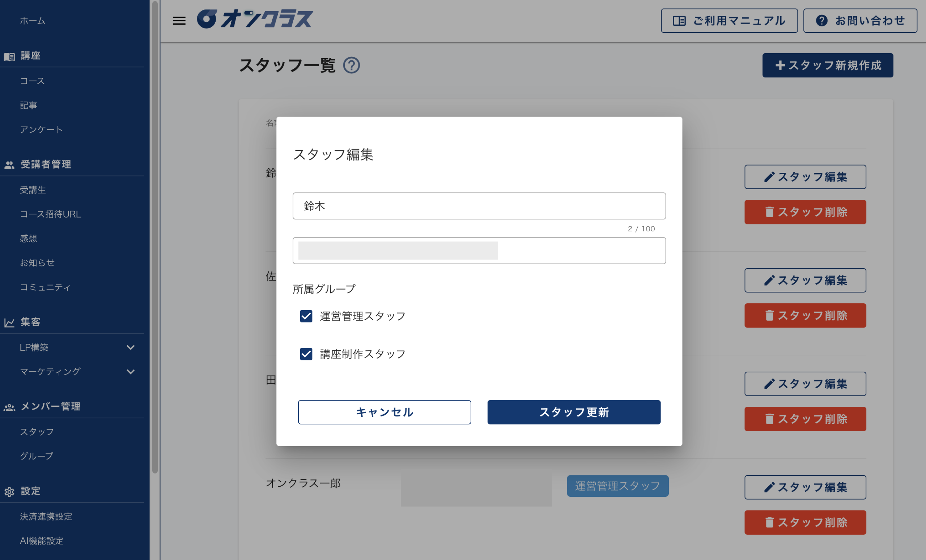Click the メンバー管理 group icon

9,407
